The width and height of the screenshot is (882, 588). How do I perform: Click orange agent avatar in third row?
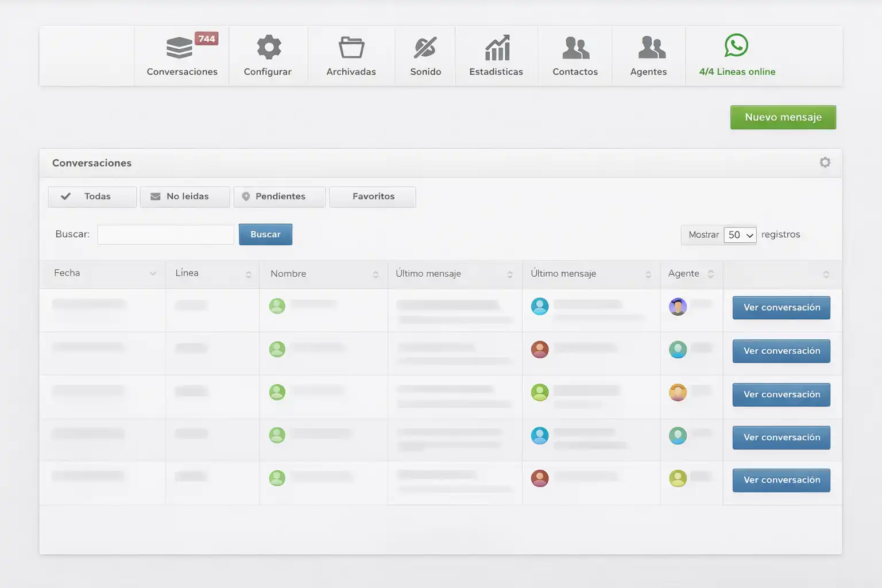coord(678,392)
